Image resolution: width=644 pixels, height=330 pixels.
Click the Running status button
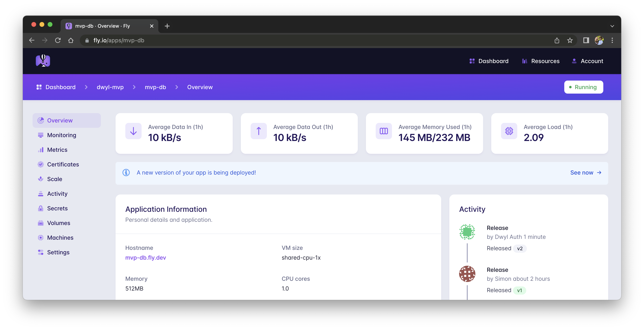584,87
